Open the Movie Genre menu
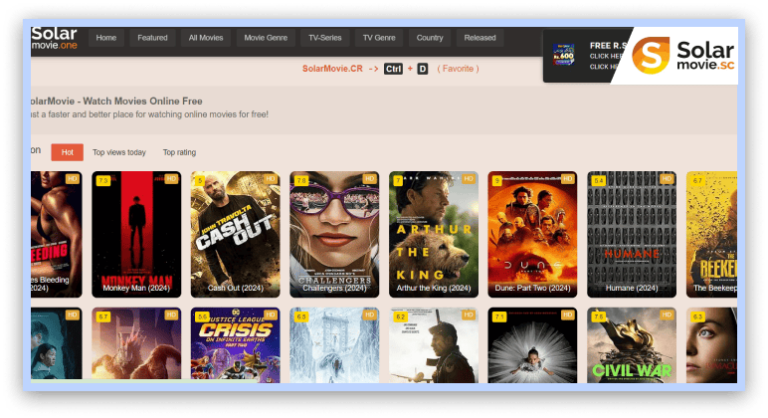The width and height of the screenshot is (768, 418). [x=266, y=38]
